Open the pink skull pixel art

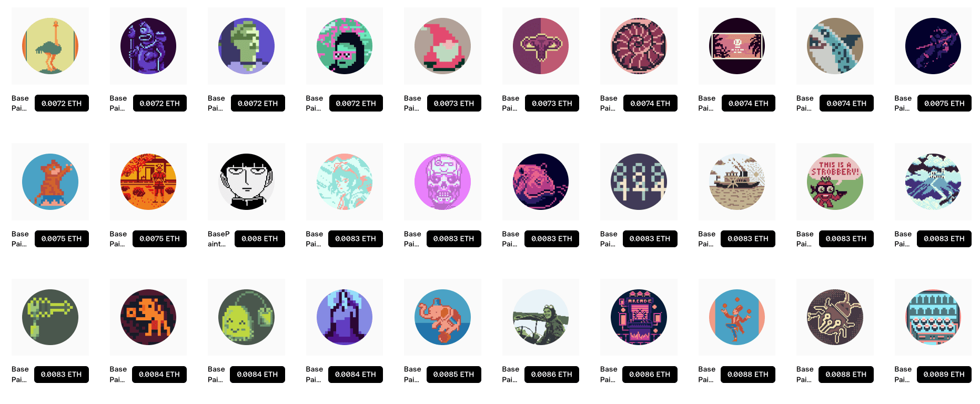(442, 181)
